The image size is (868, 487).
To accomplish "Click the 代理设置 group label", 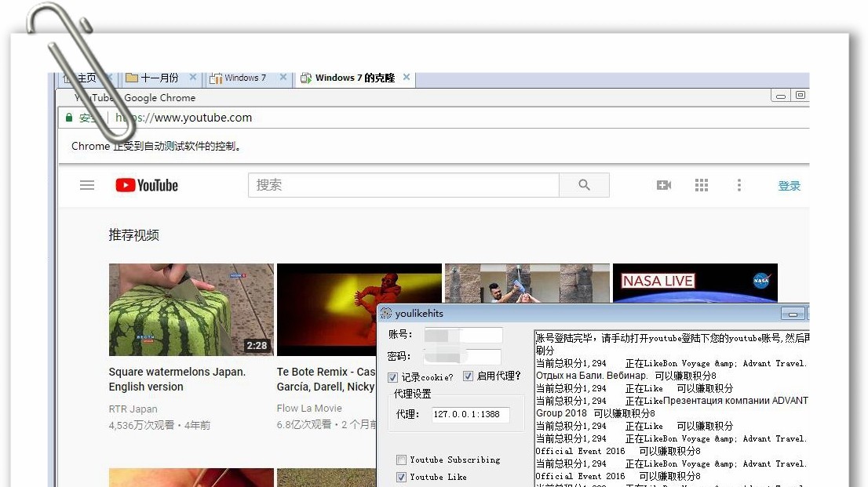I will (412, 394).
